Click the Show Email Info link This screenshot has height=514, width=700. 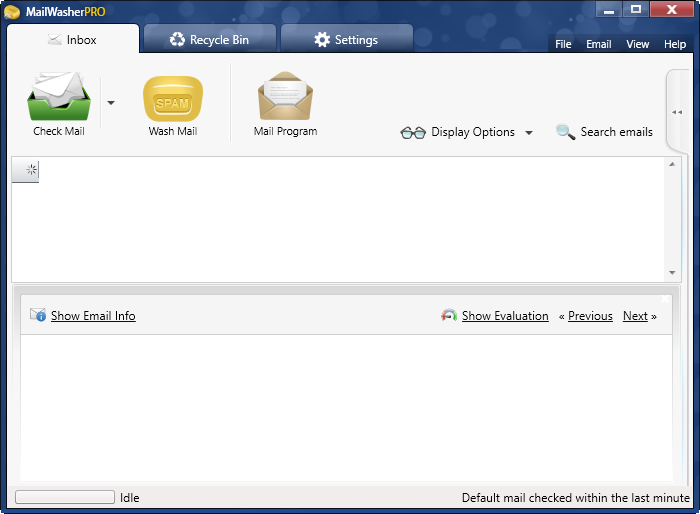pos(93,316)
